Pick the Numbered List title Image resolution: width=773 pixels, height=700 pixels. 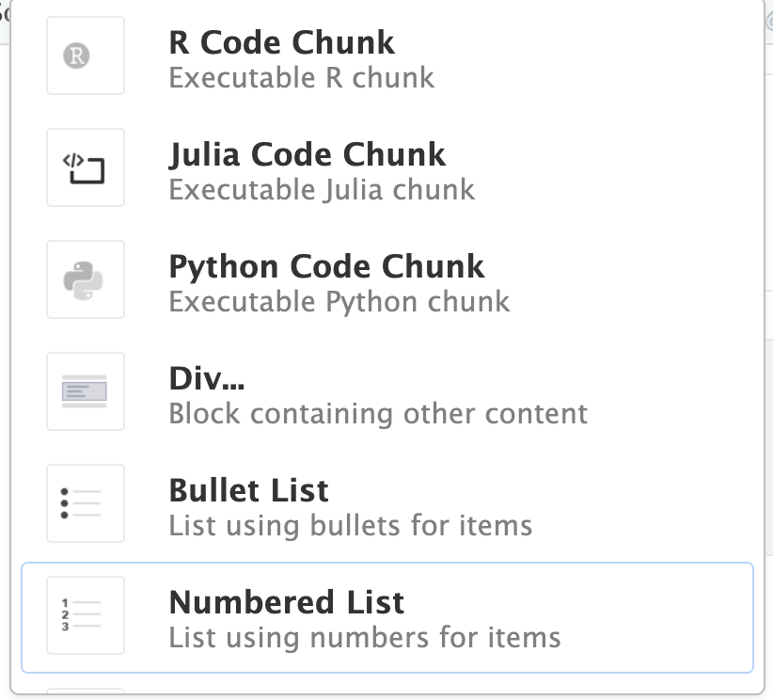(286, 602)
